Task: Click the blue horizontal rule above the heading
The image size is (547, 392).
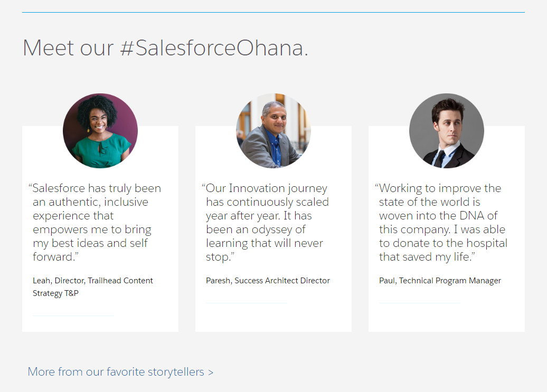Action: click(x=273, y=13)
